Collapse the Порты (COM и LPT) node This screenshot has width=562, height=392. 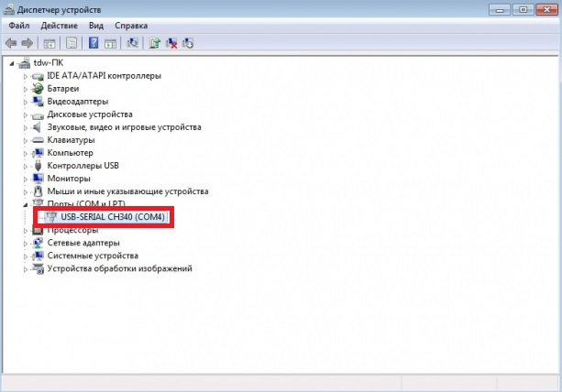(26, 205)
